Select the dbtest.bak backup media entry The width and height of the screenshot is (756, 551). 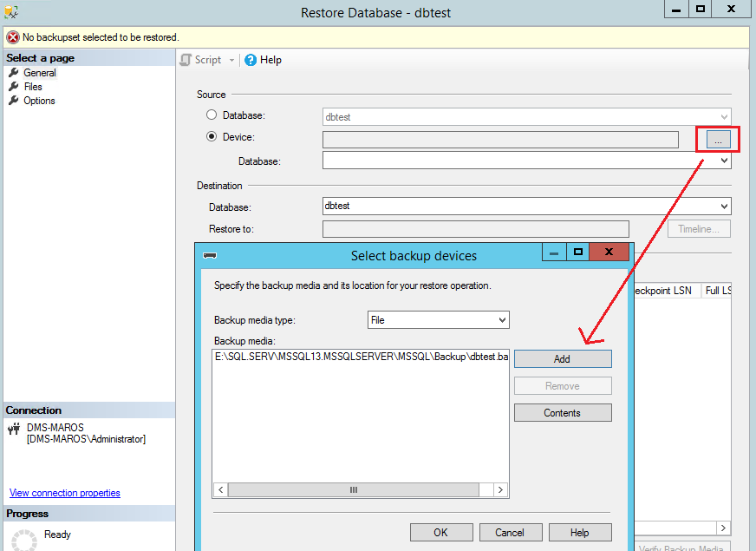coord(360,357)
